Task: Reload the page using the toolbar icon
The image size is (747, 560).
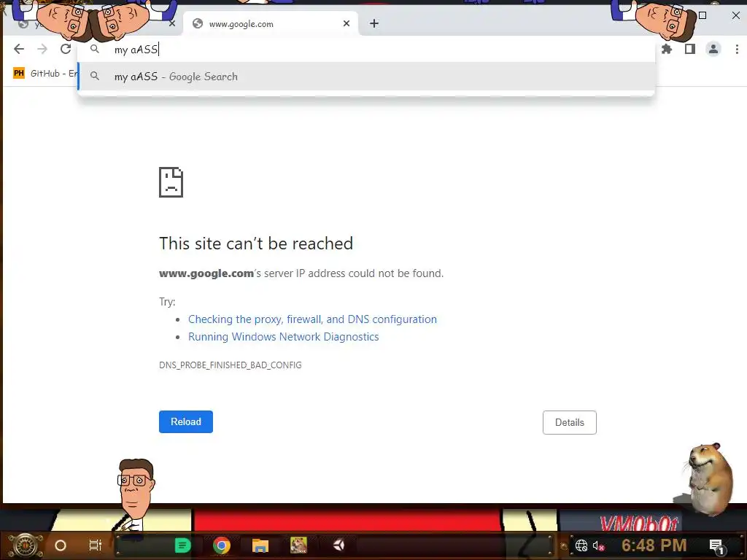Action: click(x=66, y=49)
